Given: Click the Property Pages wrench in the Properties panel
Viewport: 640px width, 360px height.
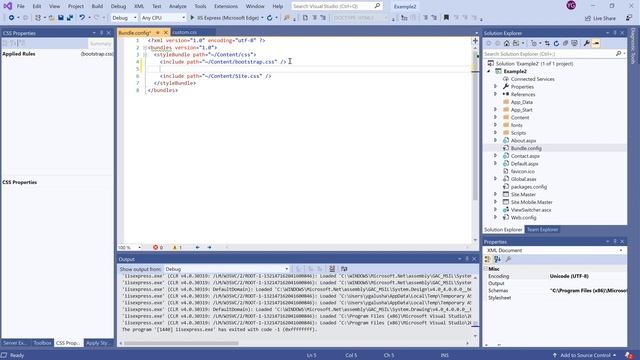Looking at the screenshot, I should [x=509, y=260].
